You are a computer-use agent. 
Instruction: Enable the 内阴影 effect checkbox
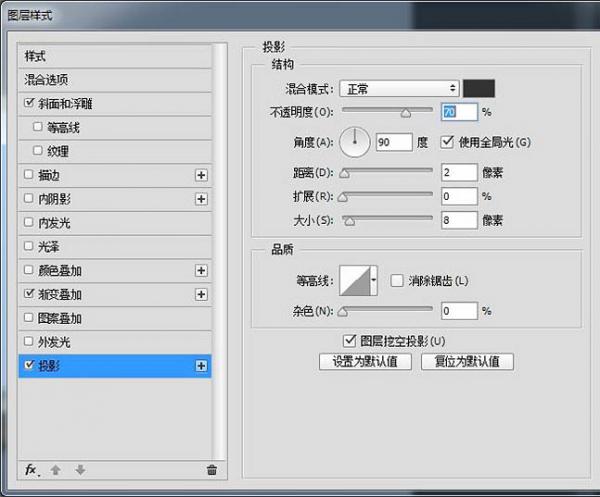tap(29, 198)
